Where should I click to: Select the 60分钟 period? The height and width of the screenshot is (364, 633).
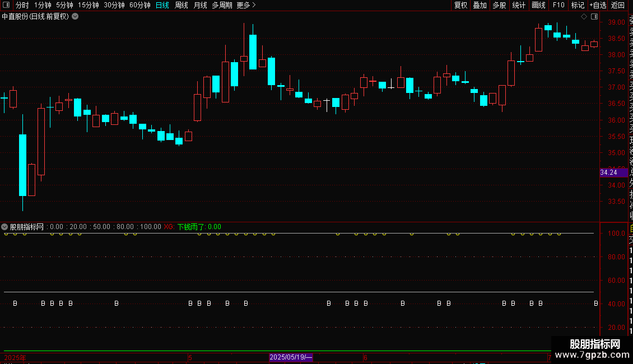coord(139,5)
